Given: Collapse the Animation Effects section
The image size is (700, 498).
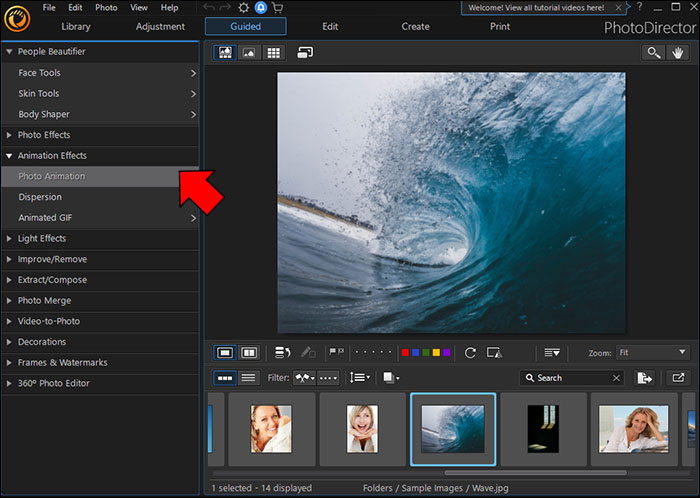Looking at the screenshot, I should coord(100,155).
